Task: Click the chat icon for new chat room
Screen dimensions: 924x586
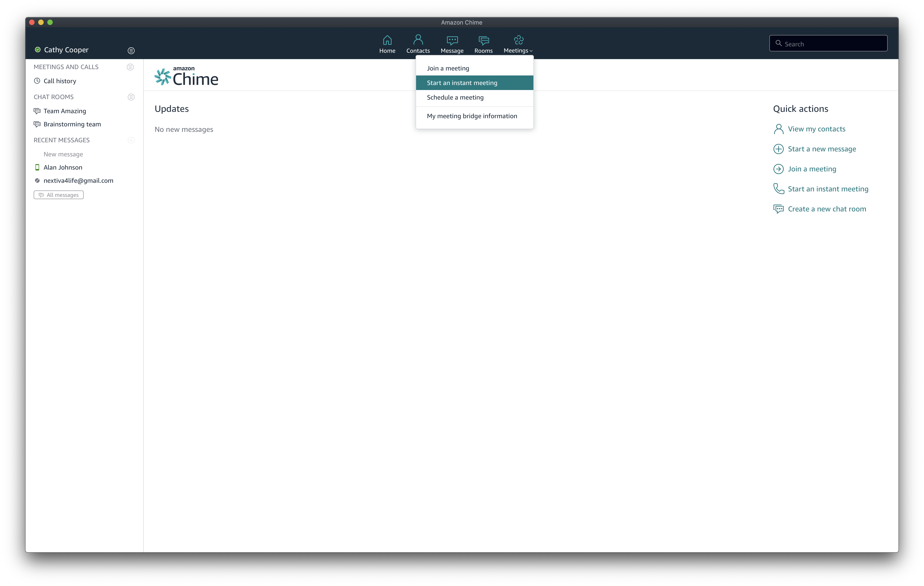Action: click(x=778, y=209)
